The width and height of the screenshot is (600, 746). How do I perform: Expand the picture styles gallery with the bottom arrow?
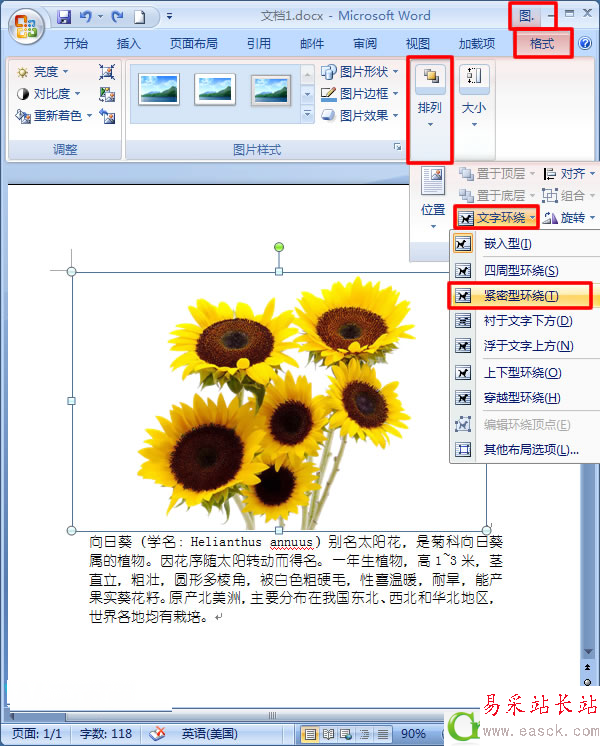click(x=307, y=114)
